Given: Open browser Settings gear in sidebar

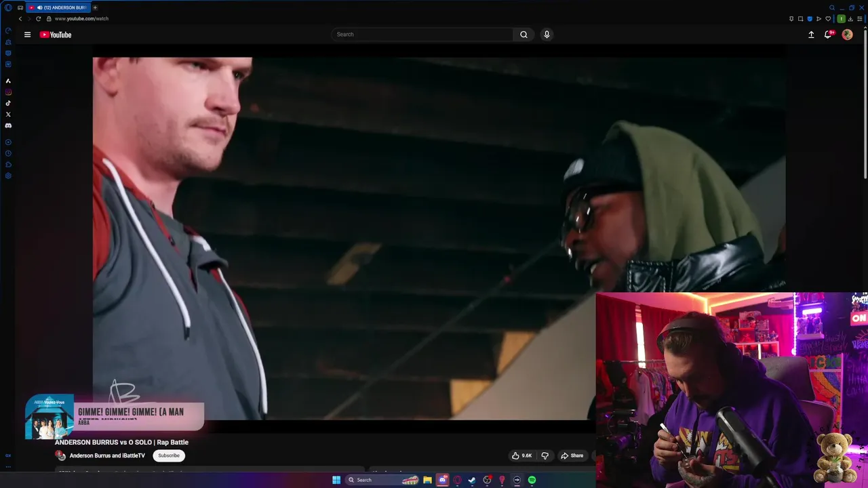Looking at the screenshot, I should (x=8, y=176).
